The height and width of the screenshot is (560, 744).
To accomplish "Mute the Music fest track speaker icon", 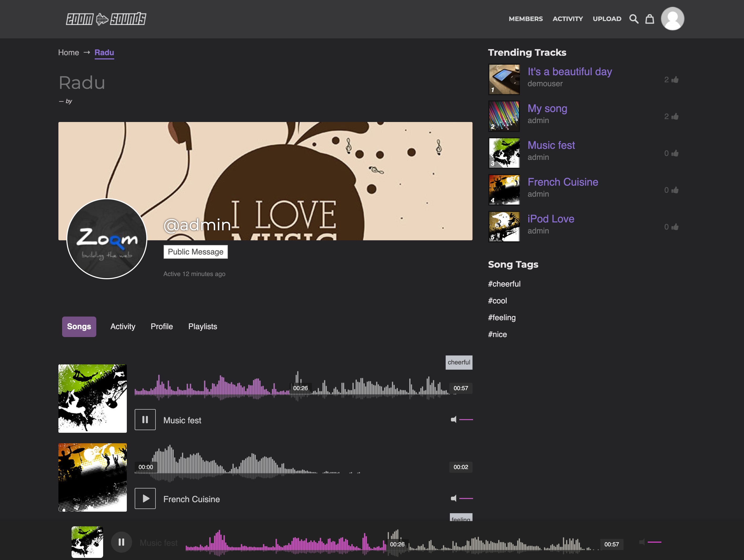I will pyautogui.click(x=453, y=420).
